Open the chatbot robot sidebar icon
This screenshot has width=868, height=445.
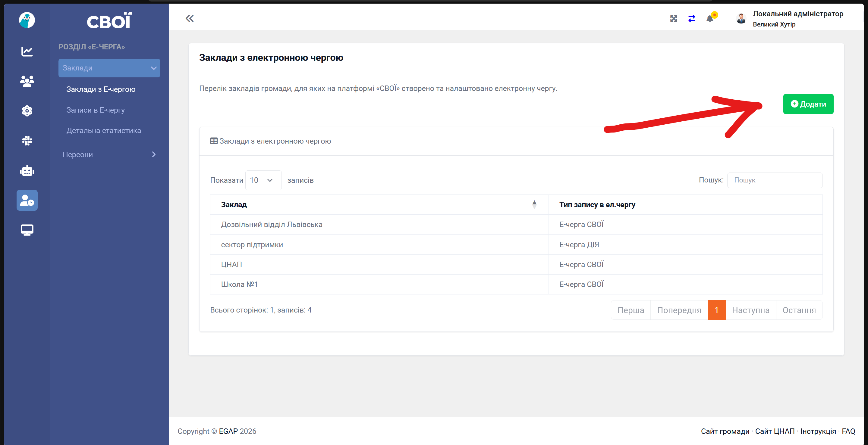coord(27,171)
